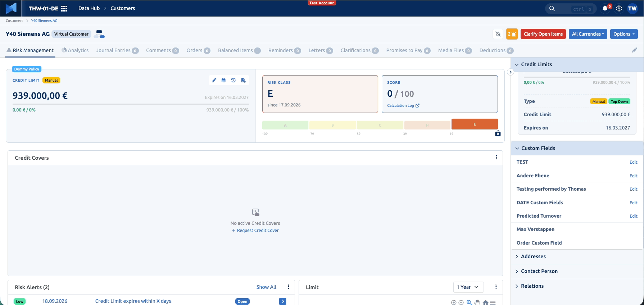
Task: Edit tabs with pencil icon on right
Action: tap(635, 50)
